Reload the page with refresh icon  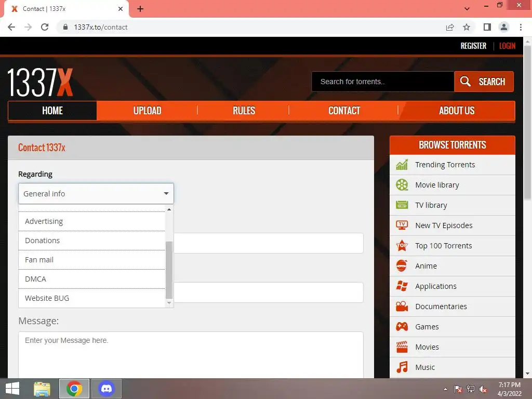[x=45, y=27]
